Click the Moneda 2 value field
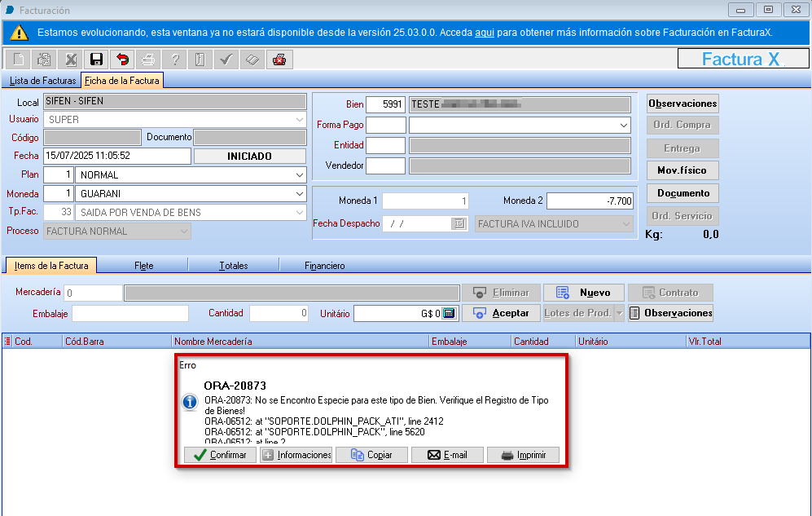 (590, 201)
